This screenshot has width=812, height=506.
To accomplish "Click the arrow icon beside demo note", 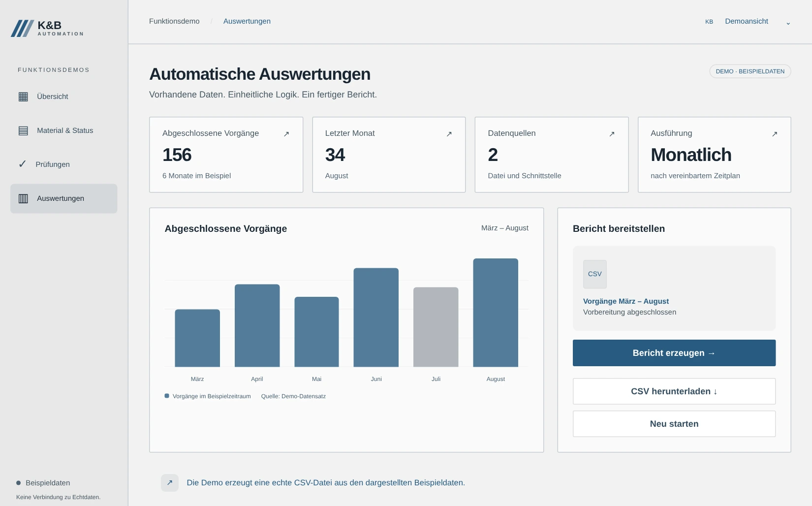I will 170,482.
